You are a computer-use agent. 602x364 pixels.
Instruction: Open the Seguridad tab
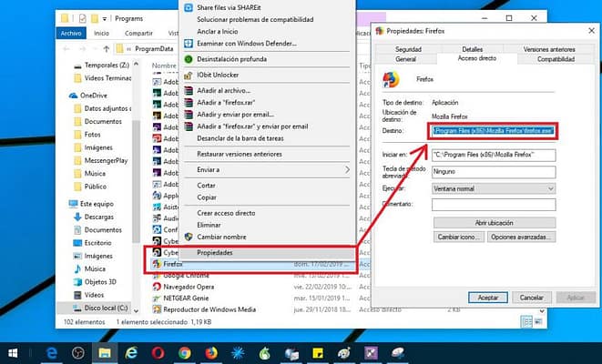pyautogui.click(x=408, y=48)
